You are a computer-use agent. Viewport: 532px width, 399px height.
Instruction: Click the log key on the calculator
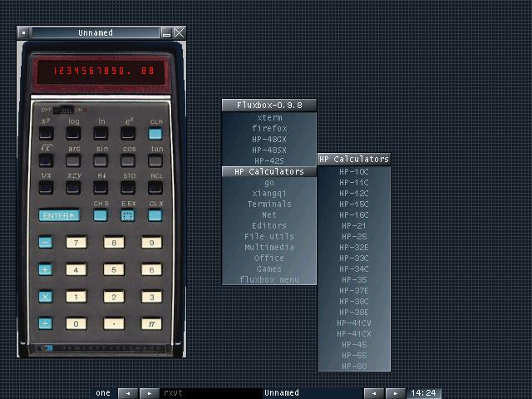click(x=74, y=133)
